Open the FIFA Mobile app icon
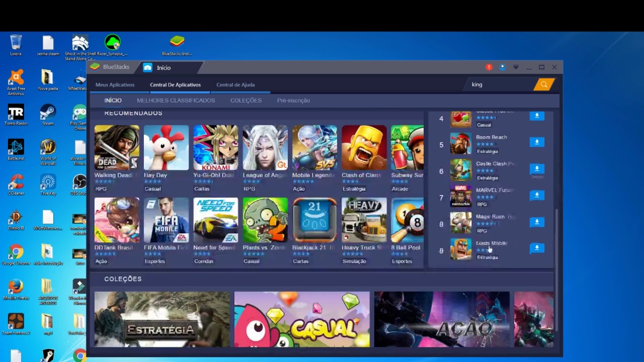The width and height of the screenshot is (644, 362). click(x=166, y=220)
